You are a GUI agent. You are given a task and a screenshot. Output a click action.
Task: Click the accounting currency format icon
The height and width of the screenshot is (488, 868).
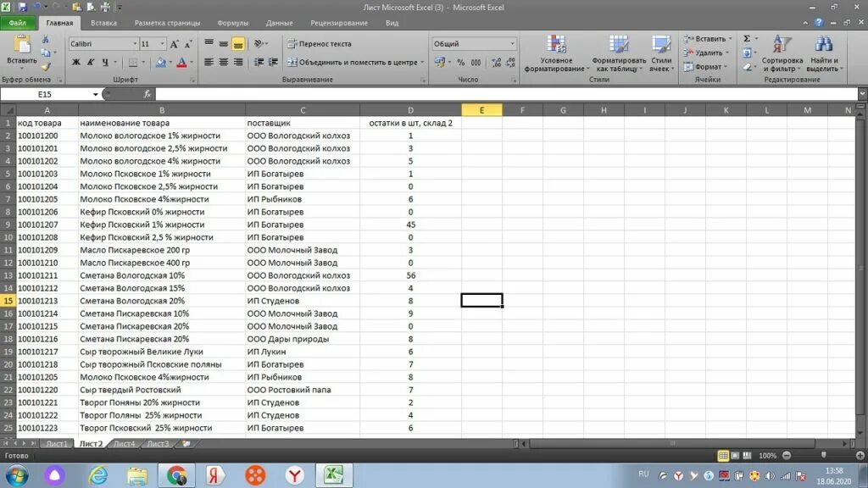pos(440,63)
